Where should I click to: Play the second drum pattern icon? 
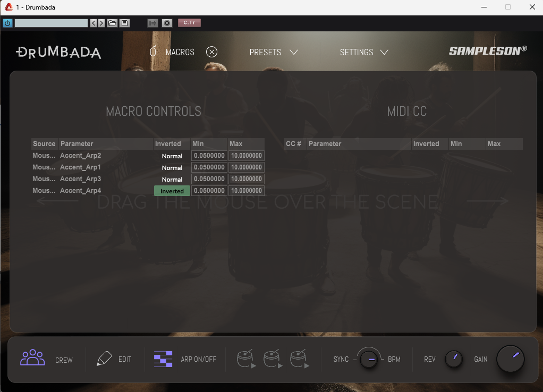273,359
